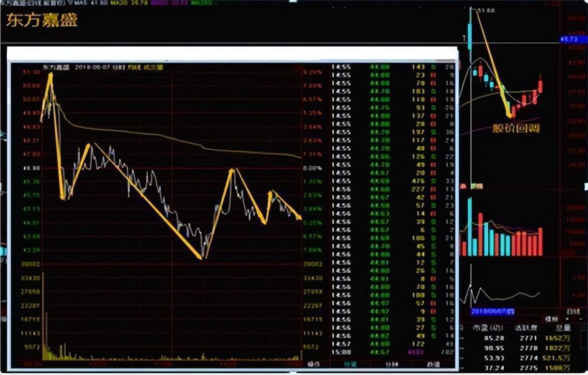Screen dimensions: 588x375
Task: Click the yellow 成交量 label in popup header
Action: point(153,68)
